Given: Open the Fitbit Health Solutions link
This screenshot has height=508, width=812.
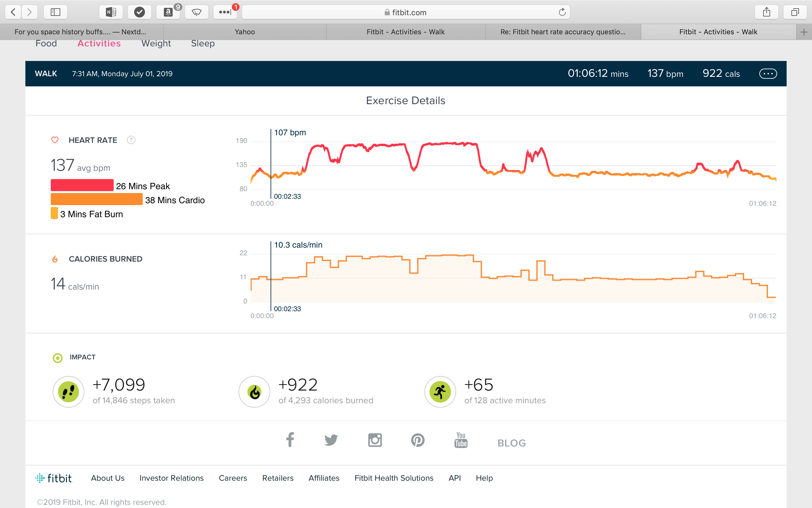Looking at the screenshot, I should (x=394, y=478).
